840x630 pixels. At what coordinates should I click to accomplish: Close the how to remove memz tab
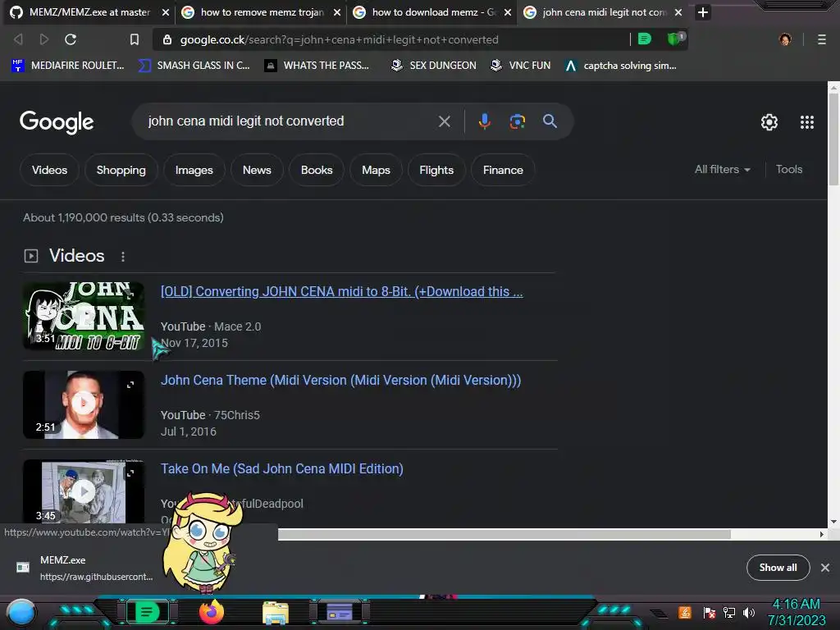(337, 11)
